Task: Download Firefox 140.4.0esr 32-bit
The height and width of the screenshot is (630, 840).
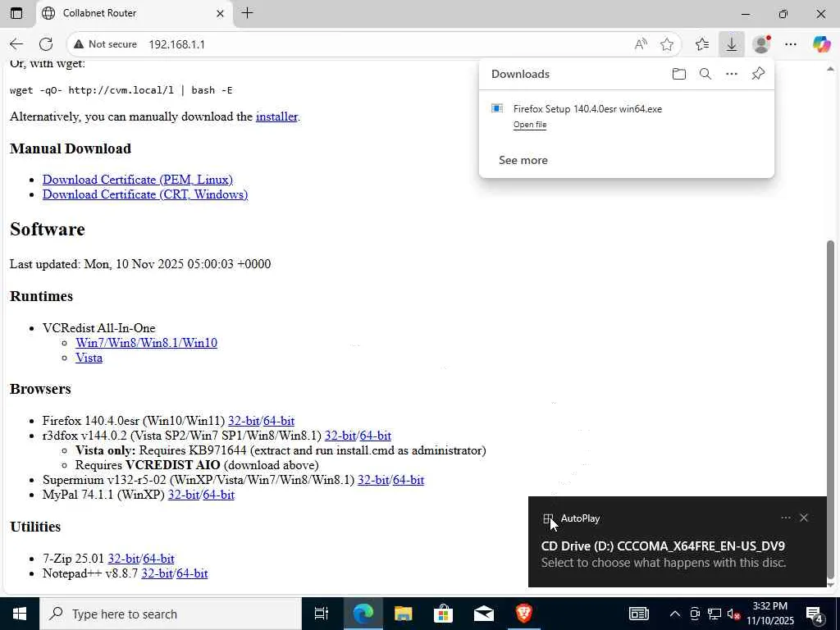Action: pos(244,421)
